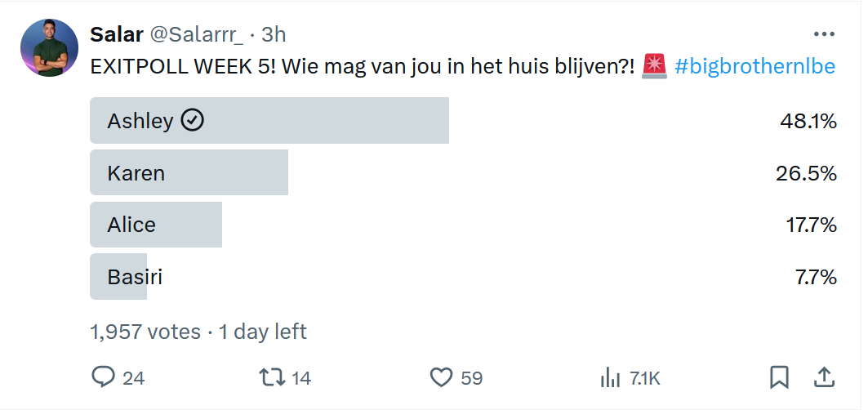The height and width of the screenshot is (410, 868).
Task: Click the checkmark next to Ashley
Action: pos(193,120)
